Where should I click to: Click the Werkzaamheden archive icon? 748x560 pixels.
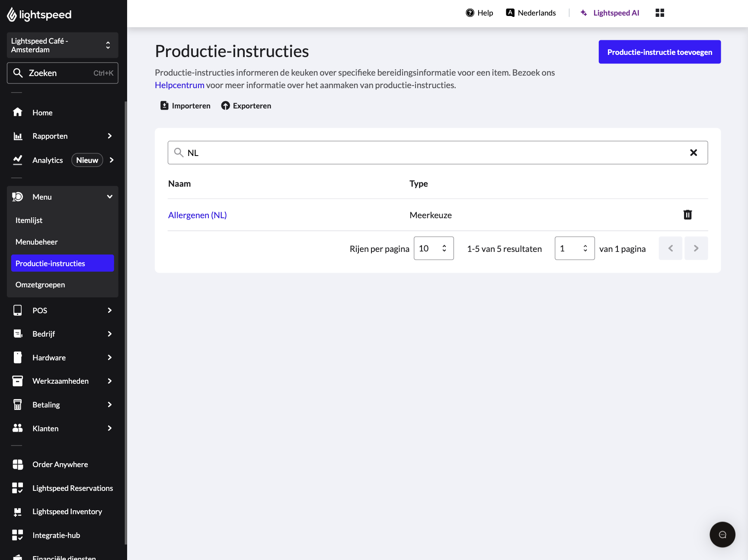click(17, 381)
